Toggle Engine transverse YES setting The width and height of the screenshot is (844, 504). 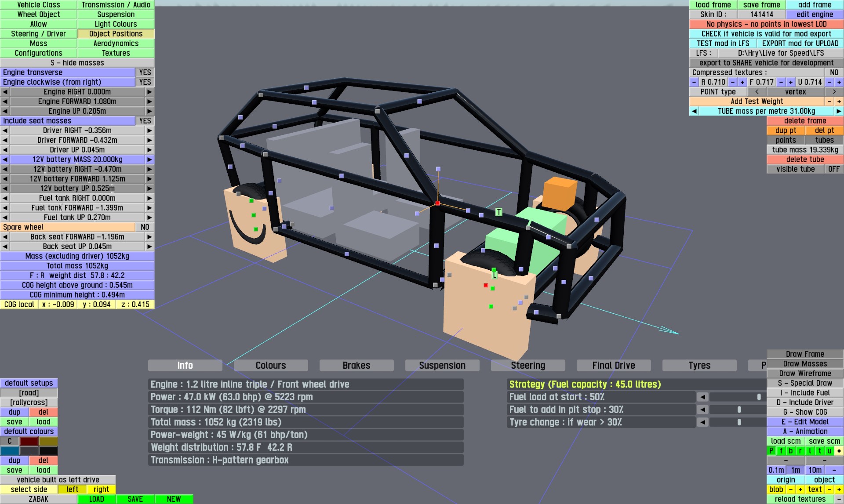coord(145,73)
